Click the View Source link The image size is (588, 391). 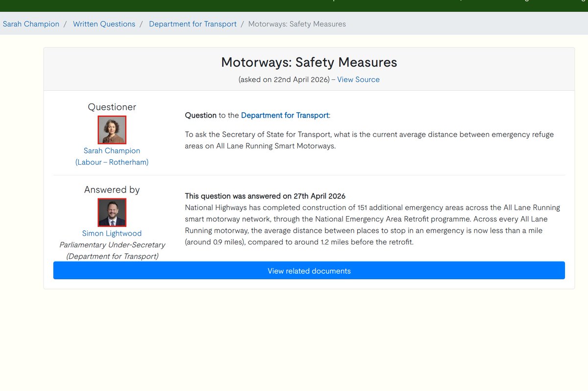(x=358, y=79)
